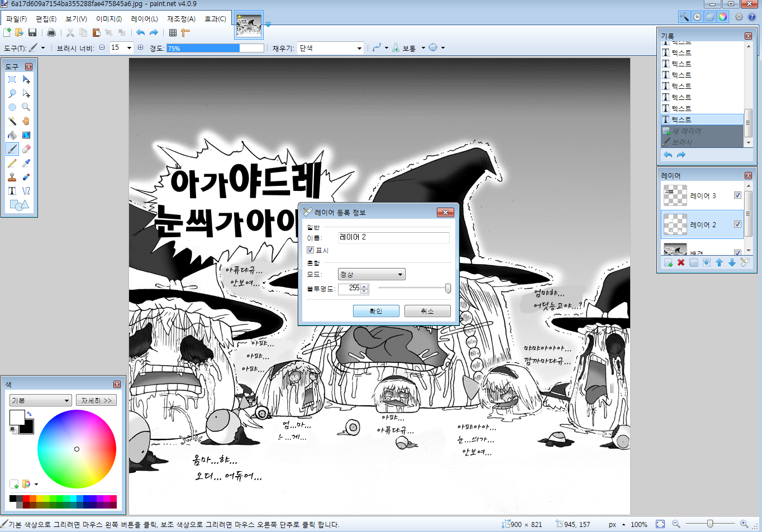
Task: Open the 이미지(I) menu
Action: click(x=109, y=19)
